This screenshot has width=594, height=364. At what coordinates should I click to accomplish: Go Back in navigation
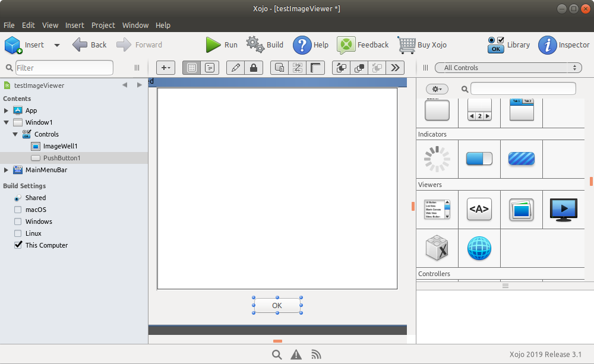90,45
